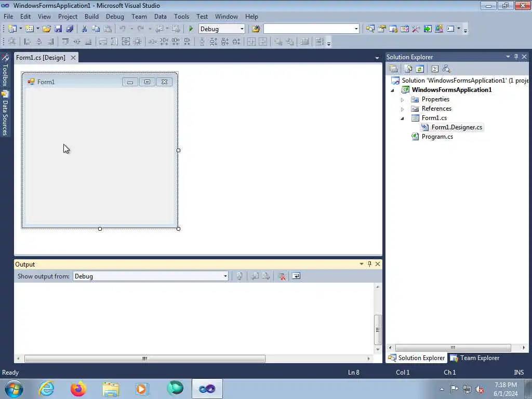Close the Output panel

[378, 264]
